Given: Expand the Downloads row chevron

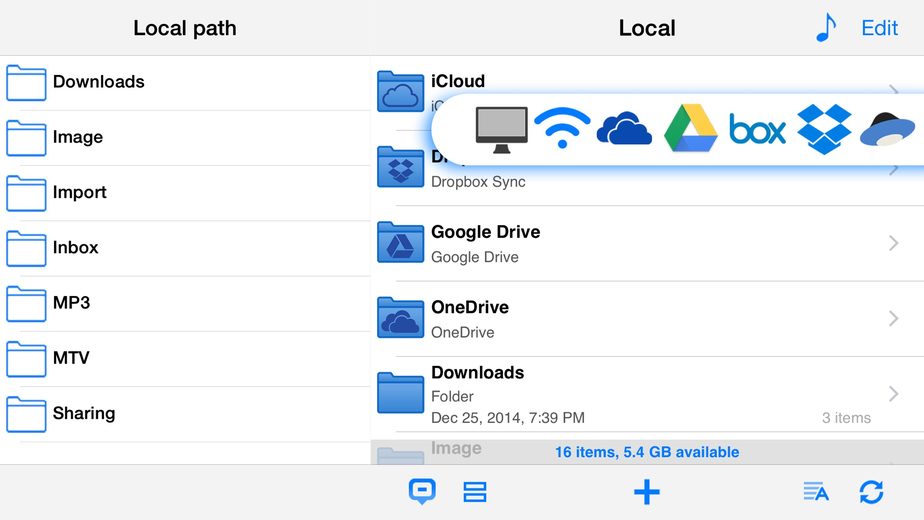Looking at the screenshot, I should 893,393.
